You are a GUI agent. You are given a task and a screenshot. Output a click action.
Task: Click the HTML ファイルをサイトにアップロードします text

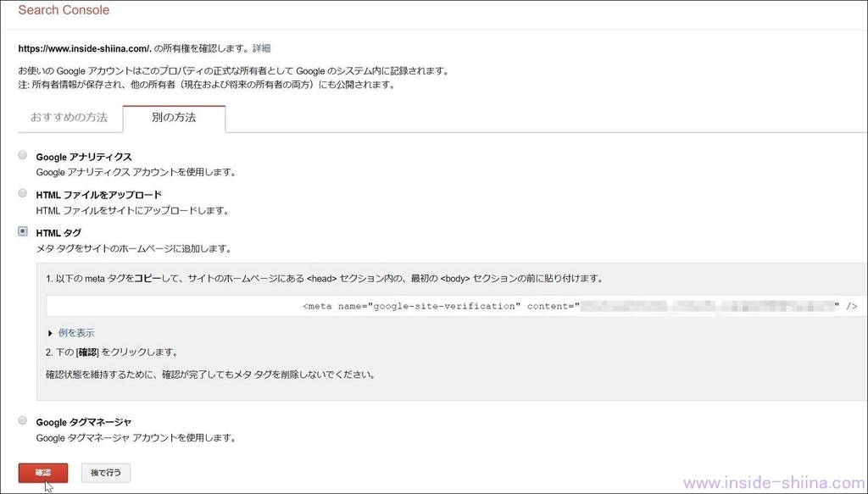pos(132,210)
